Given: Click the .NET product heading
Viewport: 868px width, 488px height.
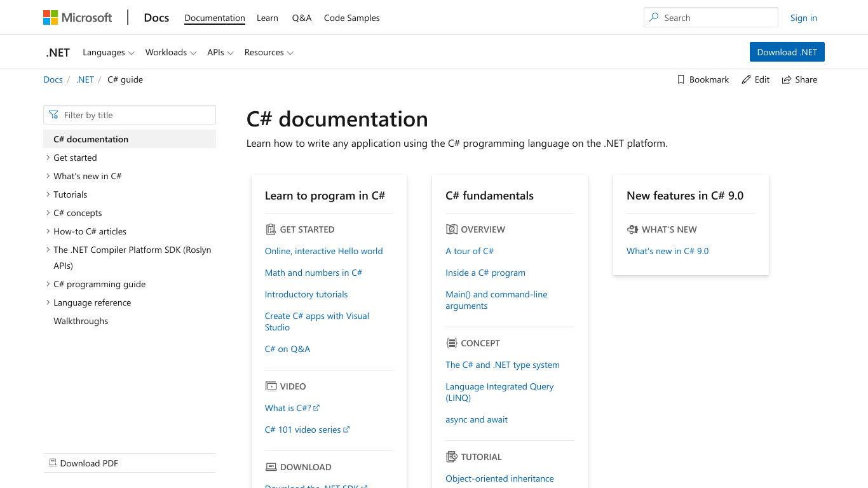Looking at the screenshot, I should [58, 53].
